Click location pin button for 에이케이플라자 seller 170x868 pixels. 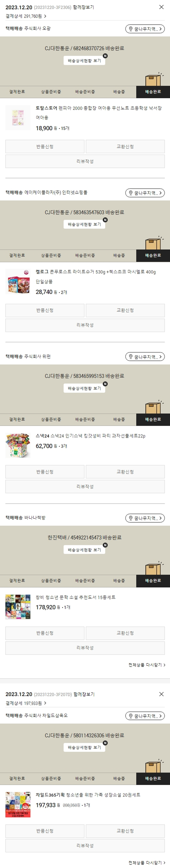coord(145,193)
